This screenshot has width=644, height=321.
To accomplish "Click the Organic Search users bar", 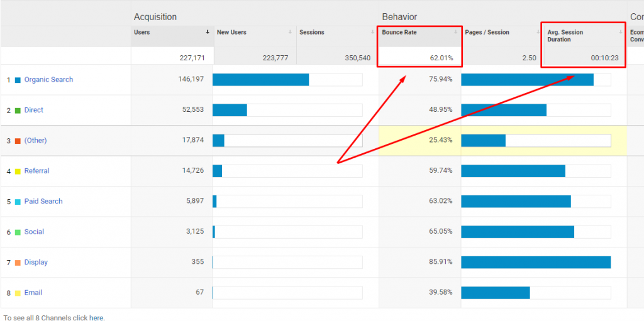I will pyautogui.click(x=261, y=80).
